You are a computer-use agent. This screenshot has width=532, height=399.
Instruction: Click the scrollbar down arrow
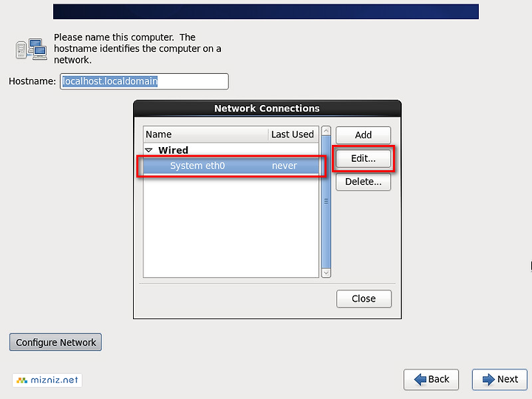tap(326, 273)
